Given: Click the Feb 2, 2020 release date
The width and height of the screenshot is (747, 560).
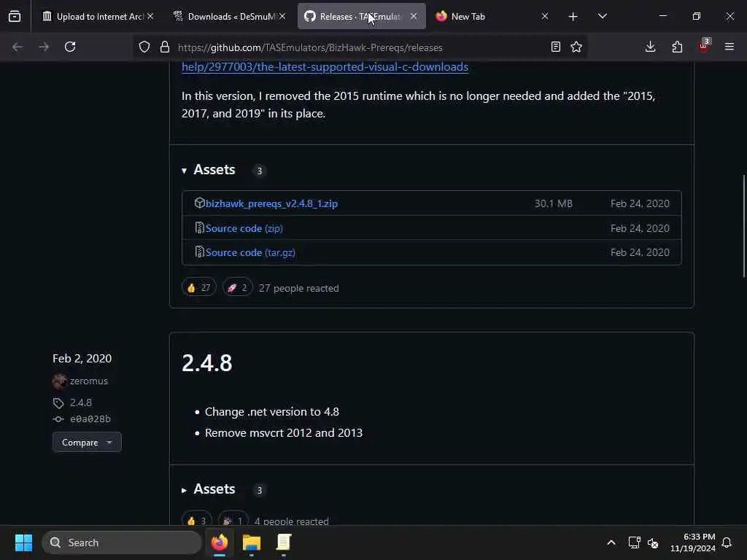Looking at the screenshot, I should [x=82, y=359].
